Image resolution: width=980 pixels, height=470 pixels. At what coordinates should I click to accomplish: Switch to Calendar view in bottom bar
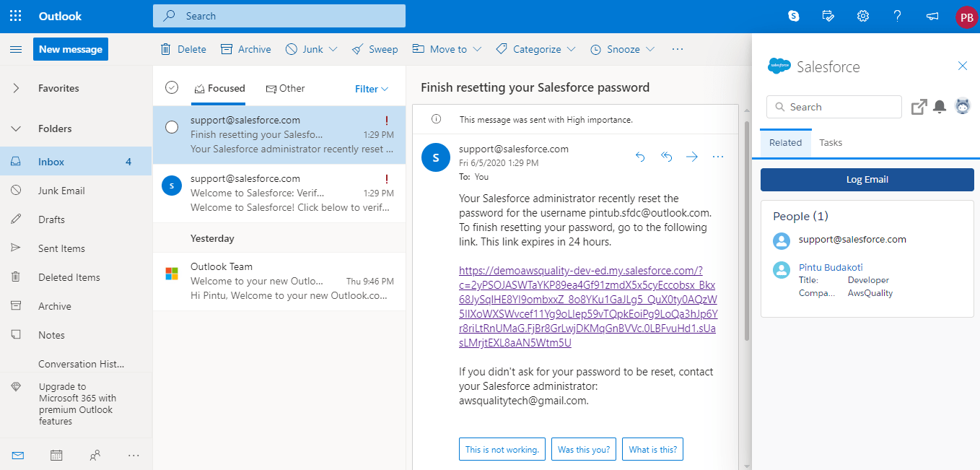coord(56,455)
